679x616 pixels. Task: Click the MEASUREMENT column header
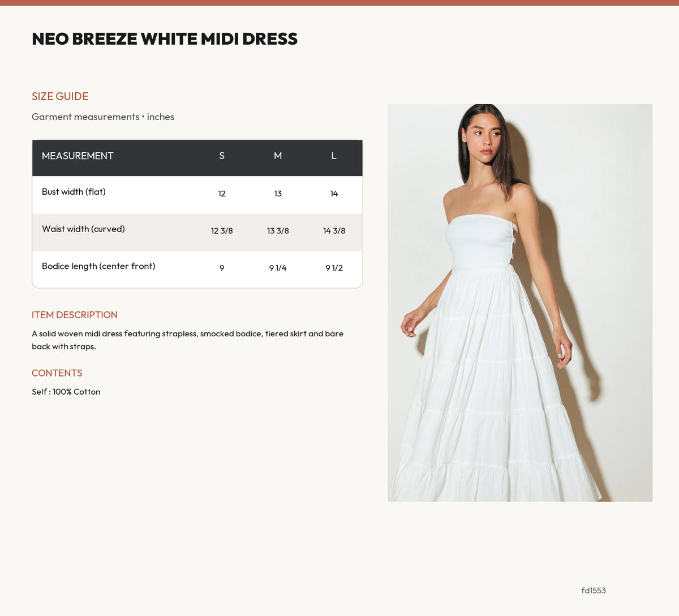pyautogui.click(x=78, y=156)
